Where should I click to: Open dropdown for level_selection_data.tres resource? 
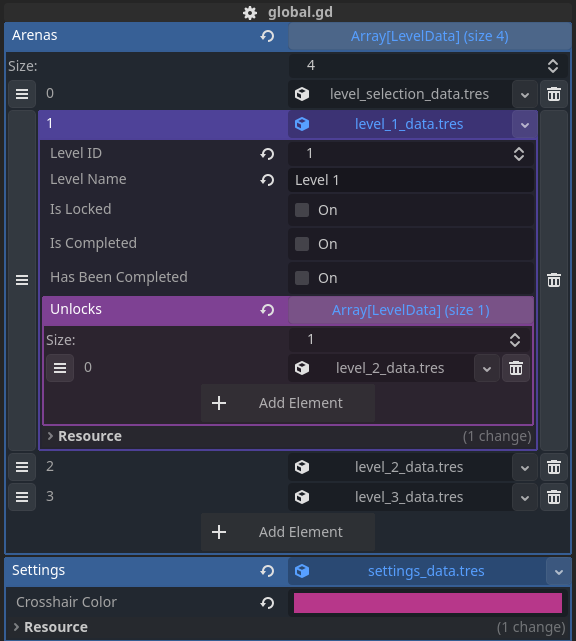pyautogui.click(x=525, y=94)
